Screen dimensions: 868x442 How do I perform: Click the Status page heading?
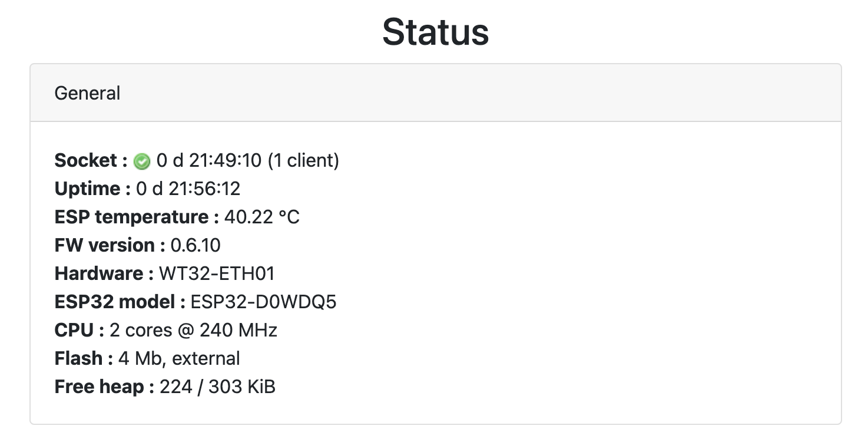click(435, 32)
